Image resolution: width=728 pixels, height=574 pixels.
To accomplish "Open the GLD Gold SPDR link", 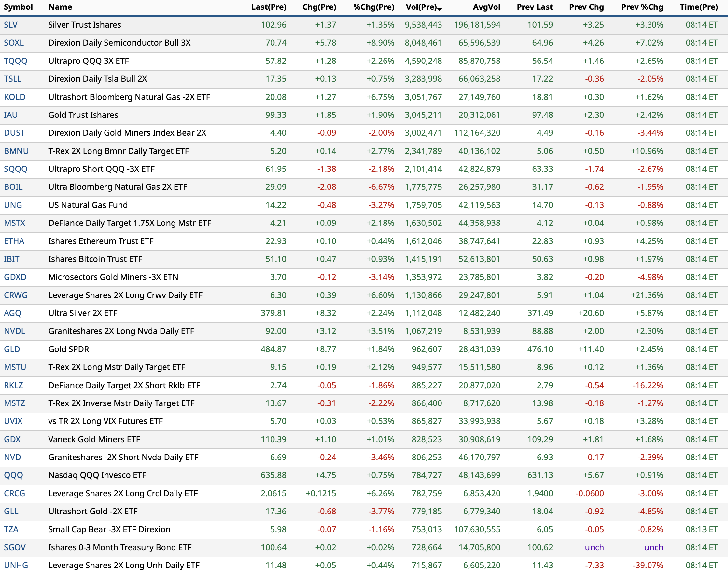I will [x=12, y=349].
